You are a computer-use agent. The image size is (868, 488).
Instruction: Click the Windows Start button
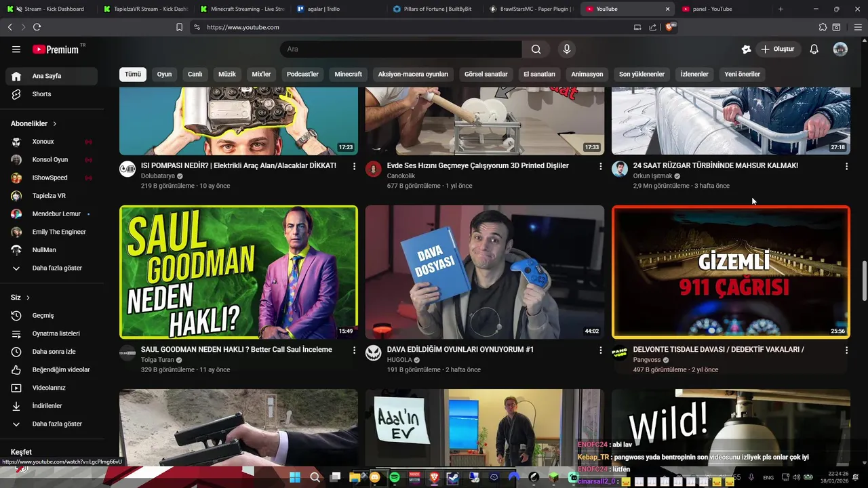pyautogui.click(x=295, y=477)
